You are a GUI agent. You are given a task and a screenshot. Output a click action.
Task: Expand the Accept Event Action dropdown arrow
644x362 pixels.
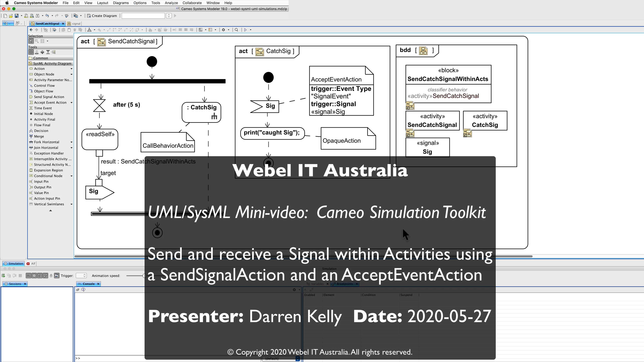click(71, 103)
